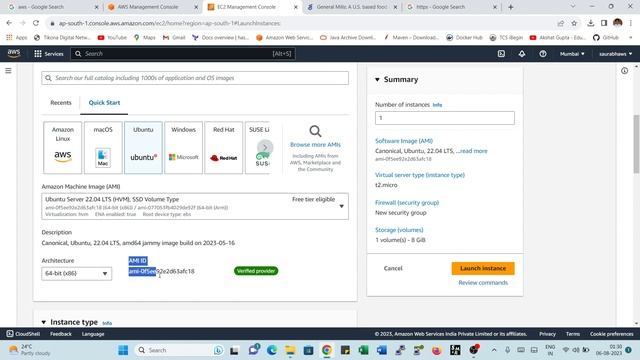Image resolution: width=640 pixels, height=360 pixels.
Task: Switch to the Recents tab
Action: [61, 103]
